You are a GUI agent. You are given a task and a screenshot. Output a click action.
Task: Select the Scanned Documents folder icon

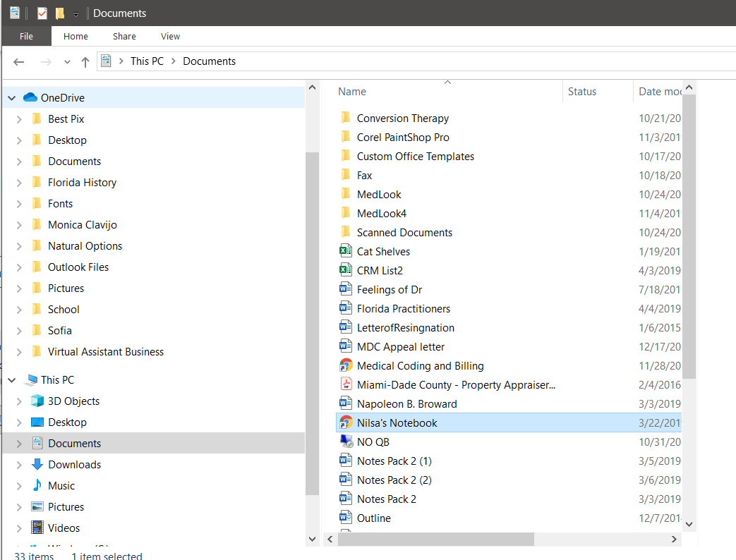pyautogui.click(x=346, y=232)
